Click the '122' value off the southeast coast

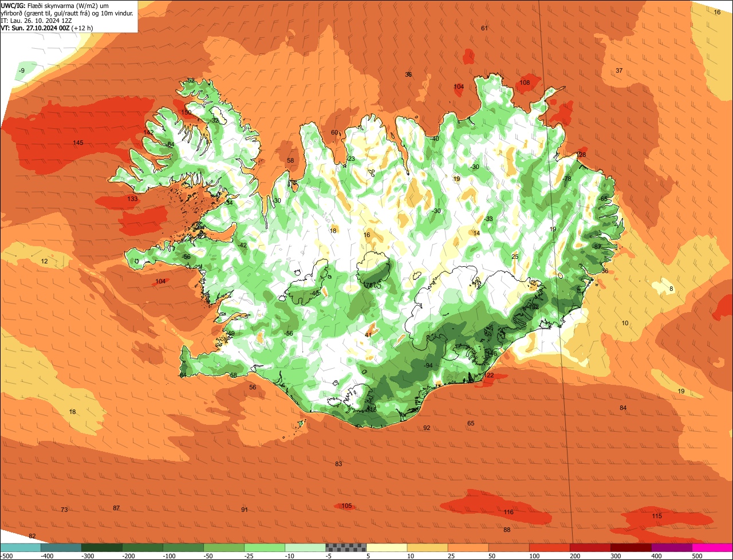(488, 375)
